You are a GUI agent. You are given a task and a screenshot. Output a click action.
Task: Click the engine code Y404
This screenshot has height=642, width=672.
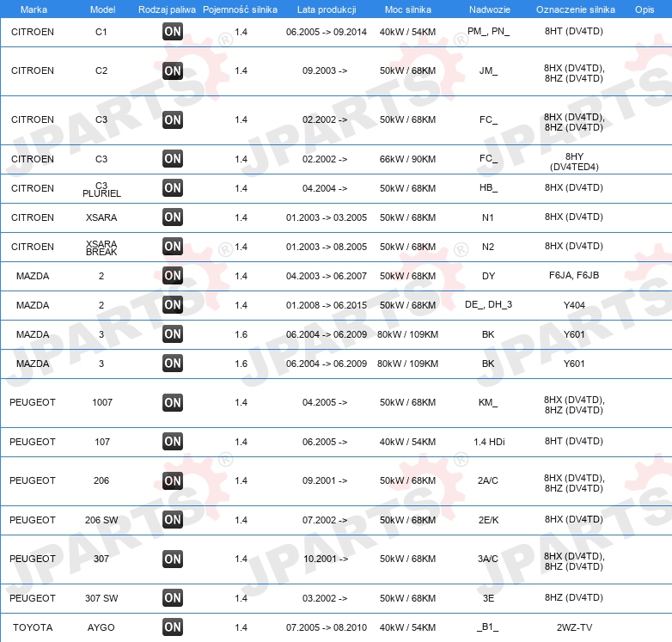[574, 305]
